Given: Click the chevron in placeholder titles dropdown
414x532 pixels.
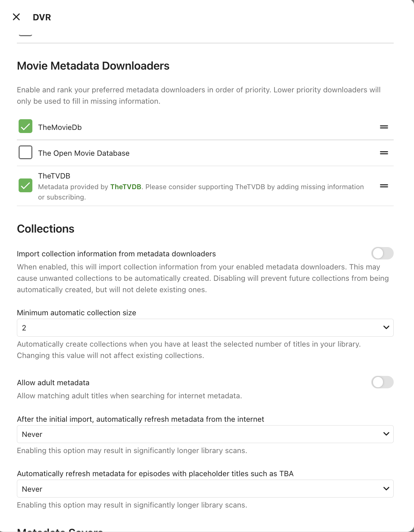Looking at the screenshot, I should click(x=386, y=489).
